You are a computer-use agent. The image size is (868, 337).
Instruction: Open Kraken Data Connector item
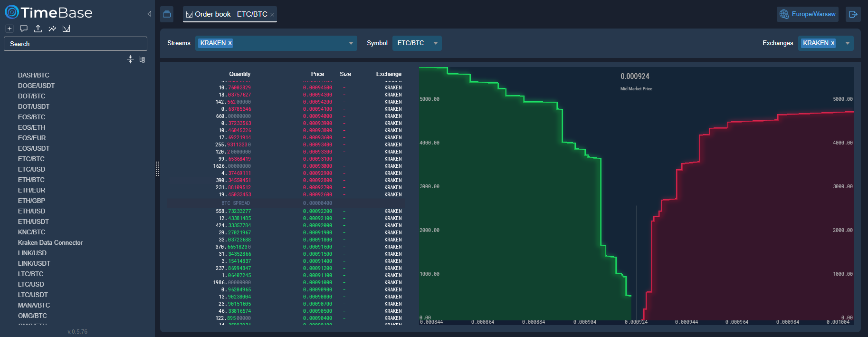coord(50,242)
